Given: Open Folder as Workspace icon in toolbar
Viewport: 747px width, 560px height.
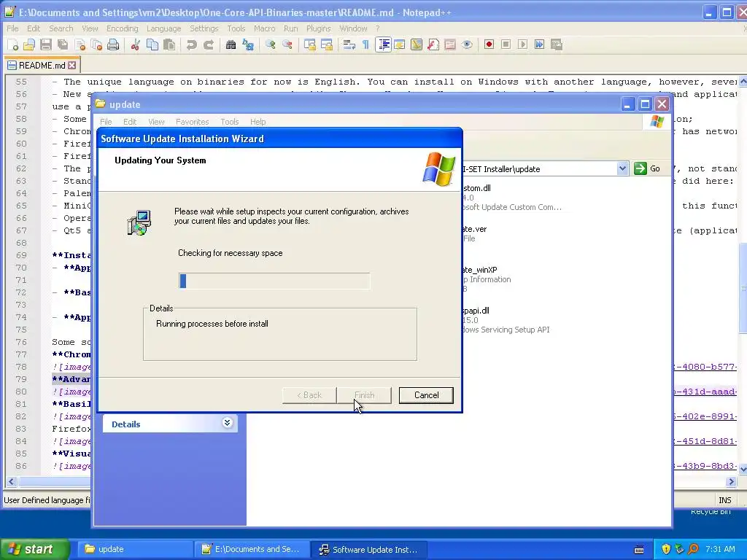Looking at the screenshot, I should pos(449,44).
